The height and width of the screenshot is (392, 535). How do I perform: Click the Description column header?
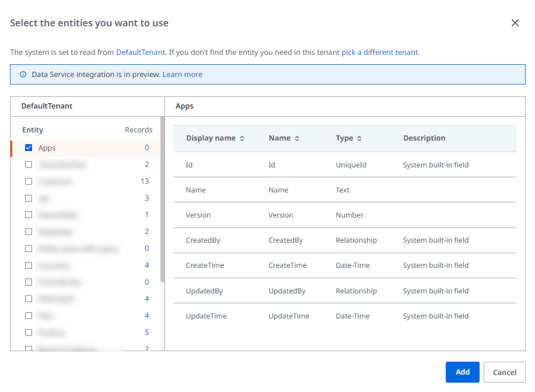[x=424, y=138]
